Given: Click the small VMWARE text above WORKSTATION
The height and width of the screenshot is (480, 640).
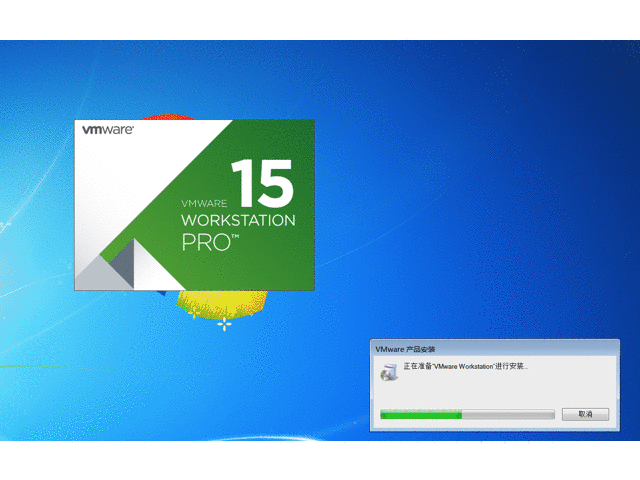Looking at the screenshot, I should coord(203,202).
